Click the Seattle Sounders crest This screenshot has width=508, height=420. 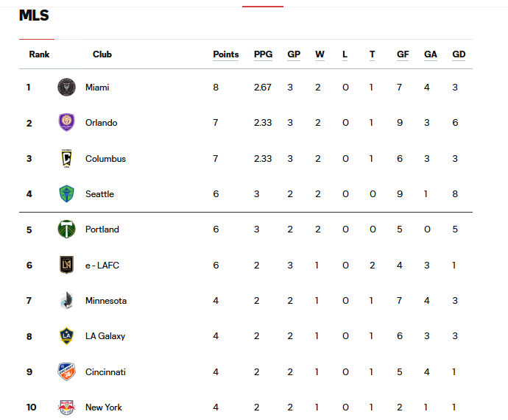(66, 194)
